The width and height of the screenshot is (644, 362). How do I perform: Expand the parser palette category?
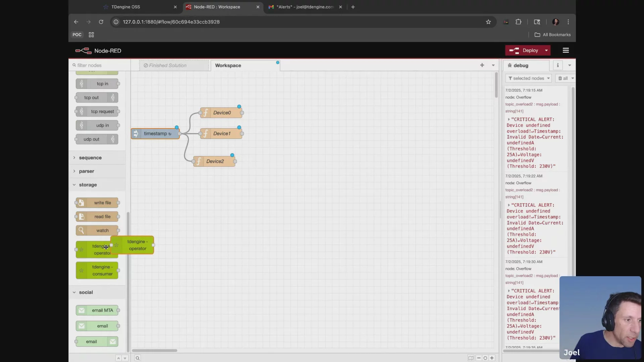click(97, 171)
